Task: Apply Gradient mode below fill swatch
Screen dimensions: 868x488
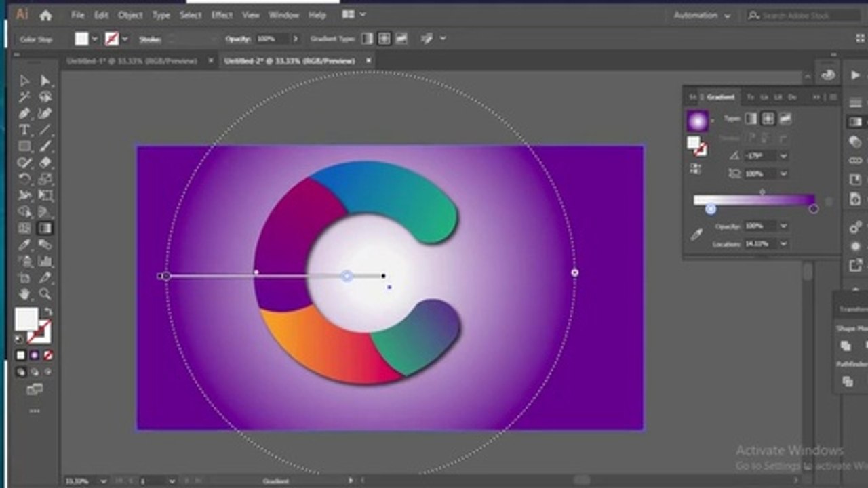Action: 34,355
